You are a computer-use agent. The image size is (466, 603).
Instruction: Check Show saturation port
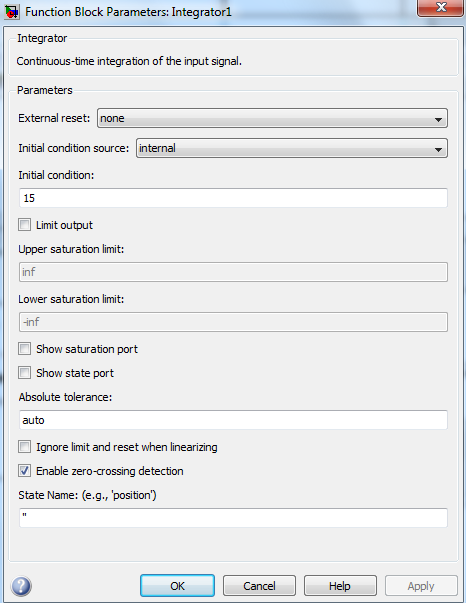pyautogui.click(x=25, y=349)
